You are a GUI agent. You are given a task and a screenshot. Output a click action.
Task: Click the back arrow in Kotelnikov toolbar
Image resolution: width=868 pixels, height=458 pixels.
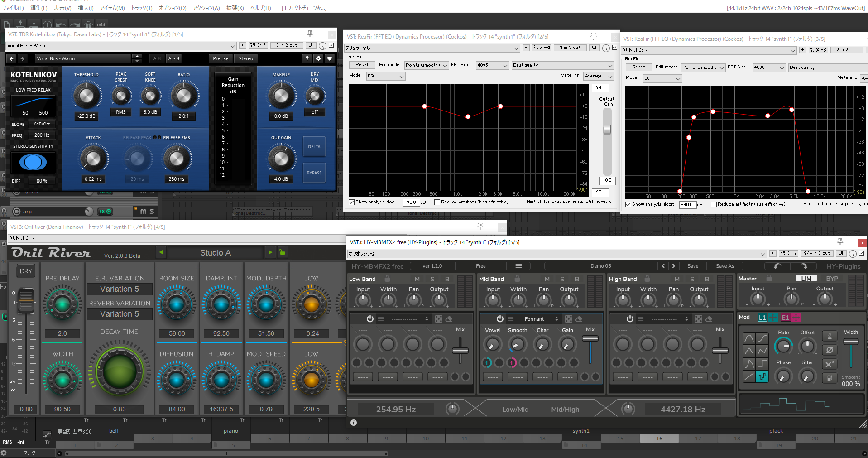click(11, 58)
